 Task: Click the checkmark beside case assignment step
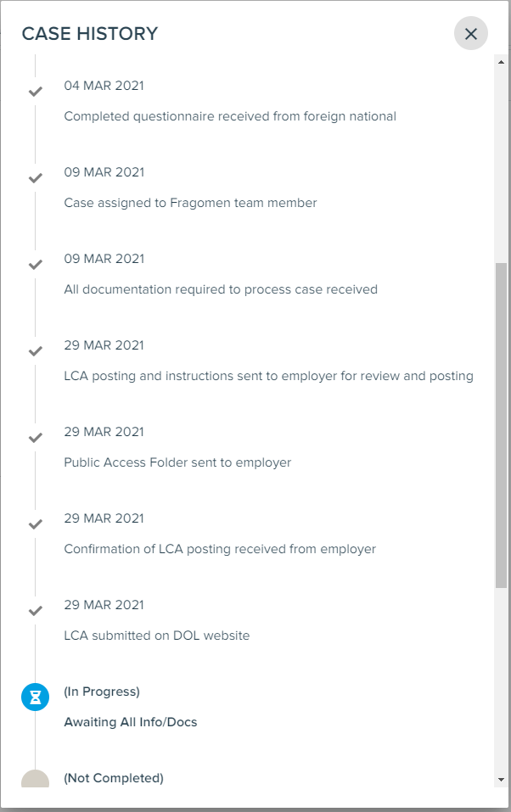pyautogui.click(x=35, y=177)
